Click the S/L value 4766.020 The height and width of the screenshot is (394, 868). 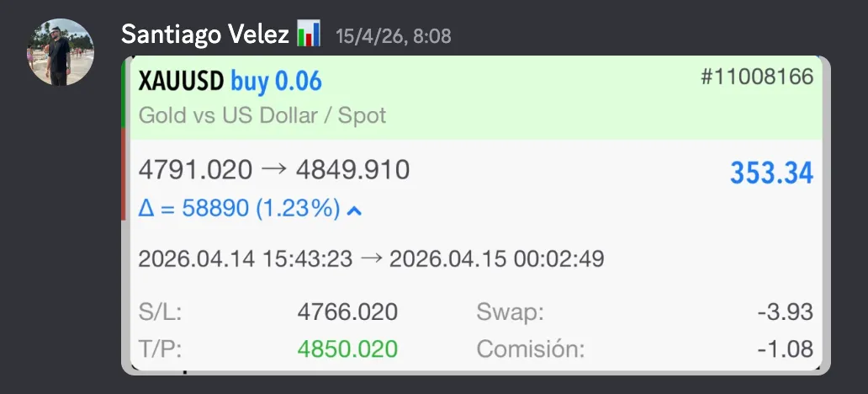(347, 312)
